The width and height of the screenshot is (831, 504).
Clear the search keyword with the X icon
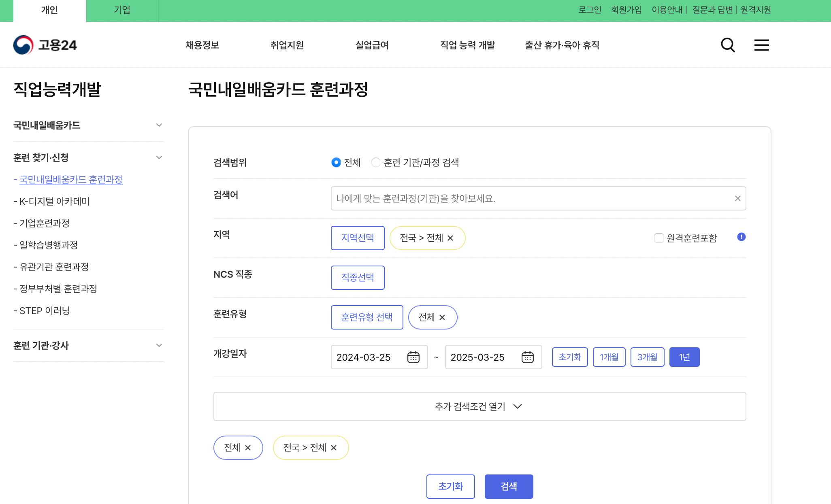click(737, 198)
